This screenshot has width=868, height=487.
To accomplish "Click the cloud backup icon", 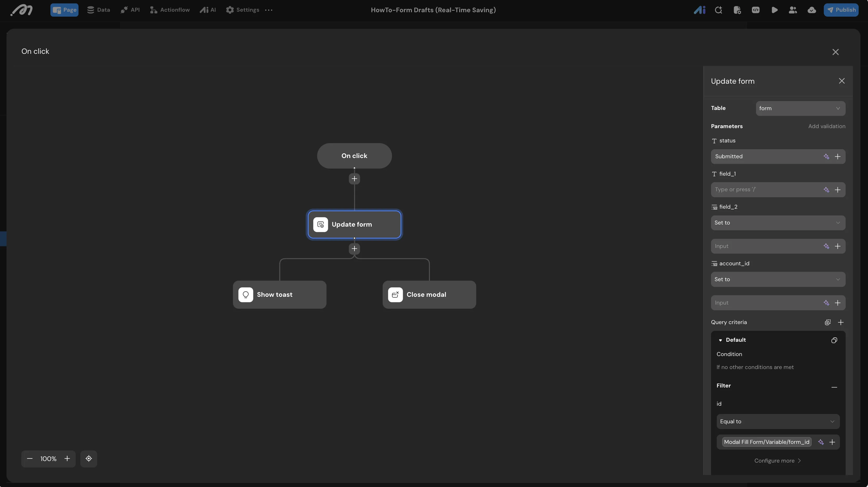I will (812, 10).
